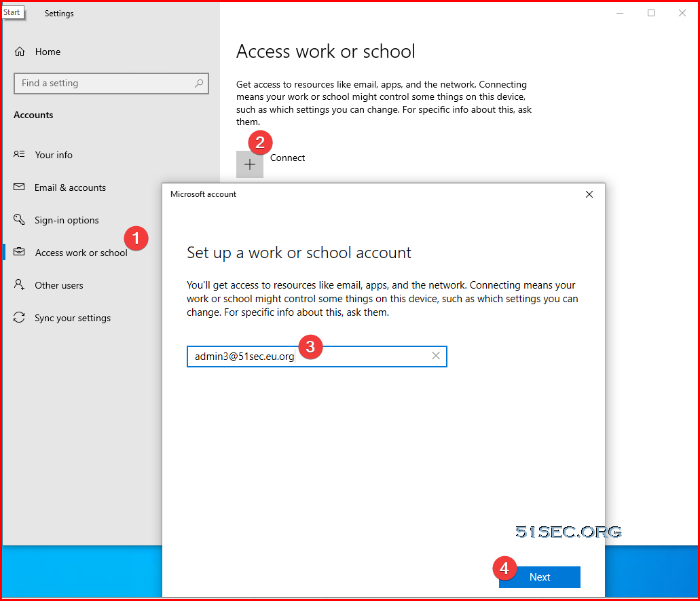Click the Other users person icon

tap(19, 285)
